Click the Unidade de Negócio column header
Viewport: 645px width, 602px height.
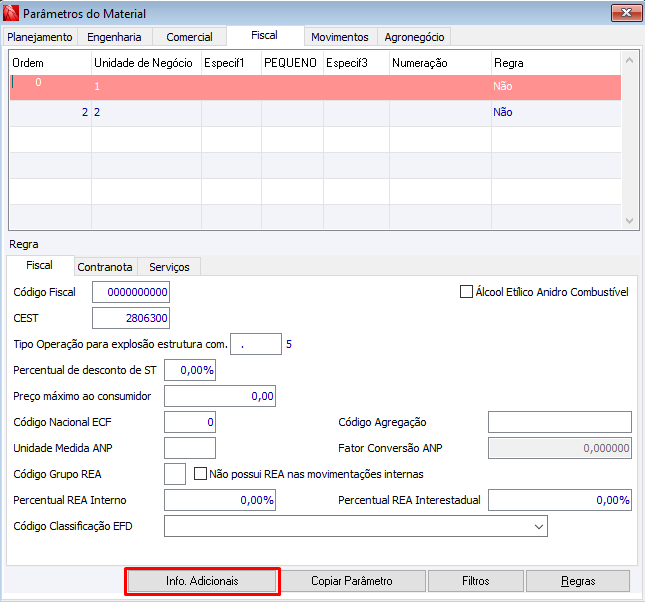(x=146, y=63)
